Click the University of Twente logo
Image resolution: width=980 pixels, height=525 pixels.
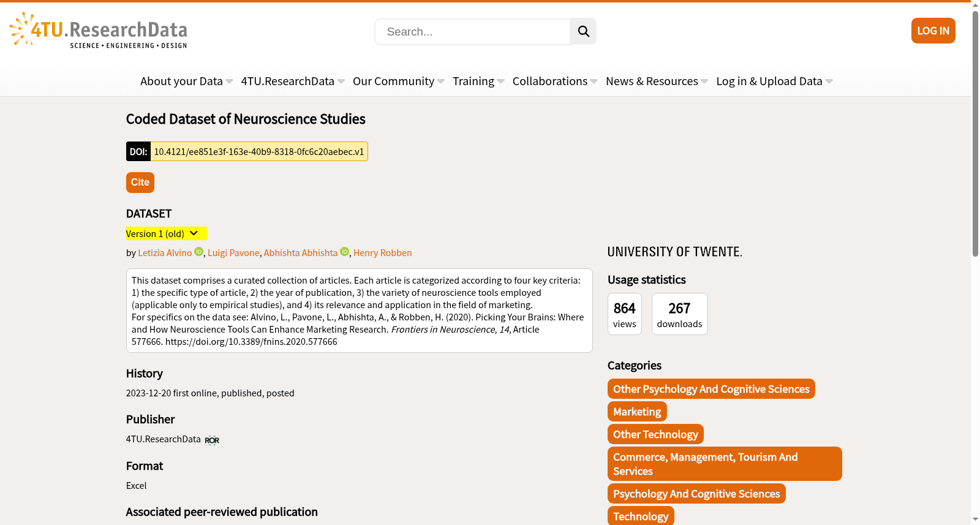click(x=675, y=252)
